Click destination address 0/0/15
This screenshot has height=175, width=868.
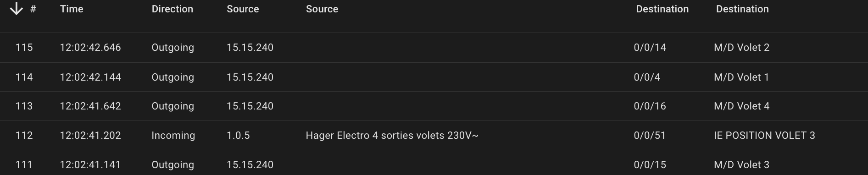click(650, 165)
